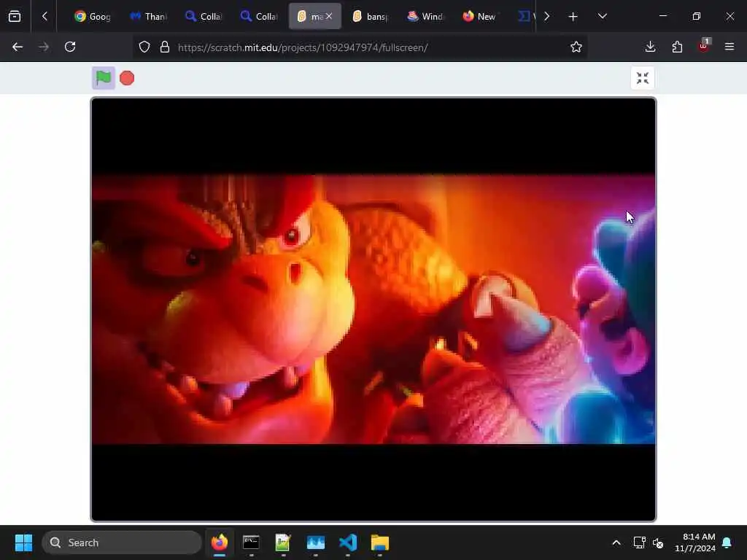This screenshot has height=560, width=747.
Task: Switch to the first Colla tab
Action: point(204,17)
